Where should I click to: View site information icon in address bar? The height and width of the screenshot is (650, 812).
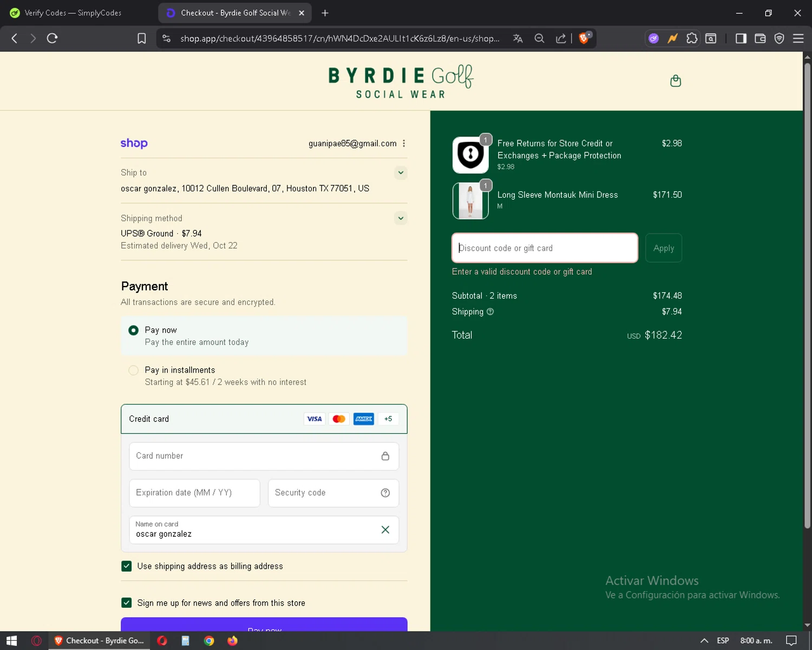coord(167,38)
